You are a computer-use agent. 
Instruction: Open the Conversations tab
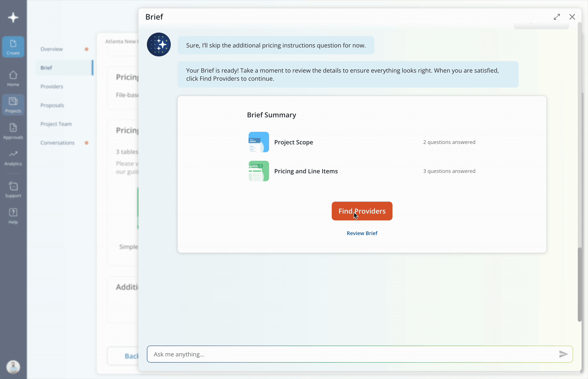click(x=57, y=143)
